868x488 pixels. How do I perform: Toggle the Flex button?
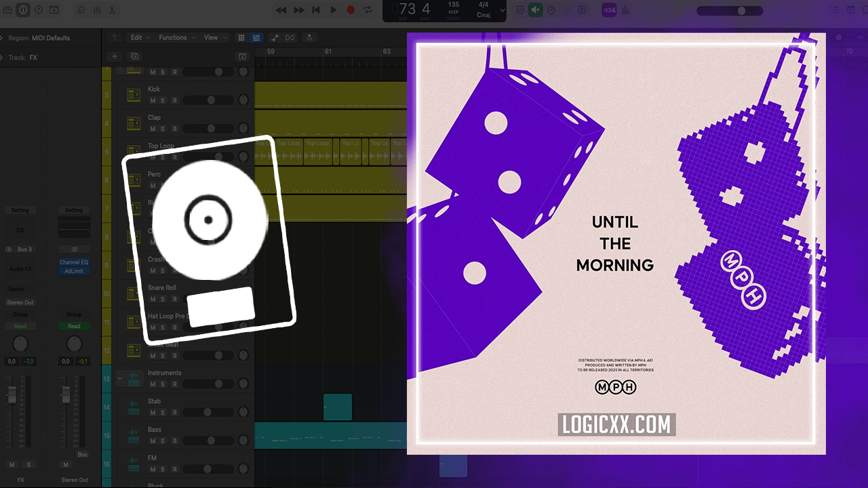(290, 38)
